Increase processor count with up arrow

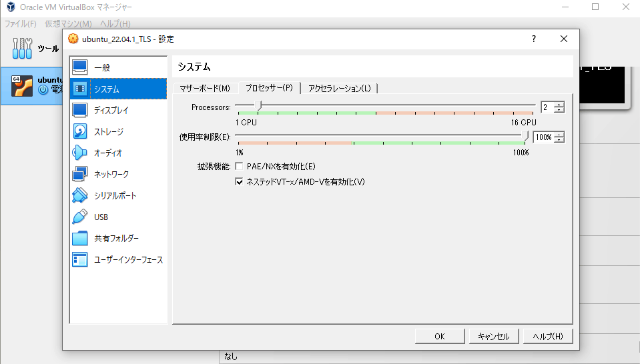559,105
